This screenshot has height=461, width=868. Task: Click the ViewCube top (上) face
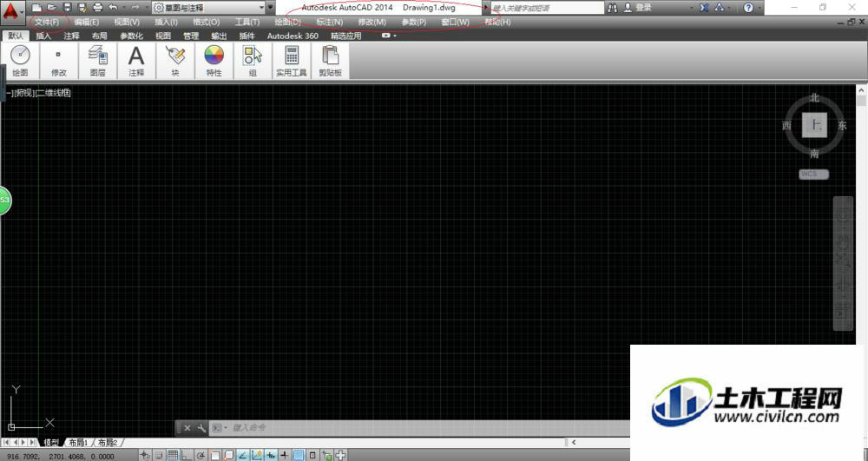(814, 124)
